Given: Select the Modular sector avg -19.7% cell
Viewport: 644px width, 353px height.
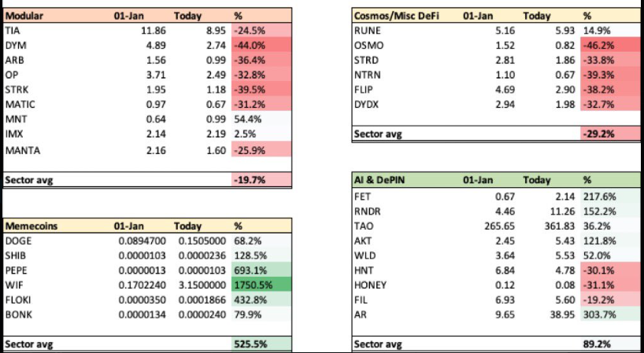Looking at the screenshot, I should 250,179.
